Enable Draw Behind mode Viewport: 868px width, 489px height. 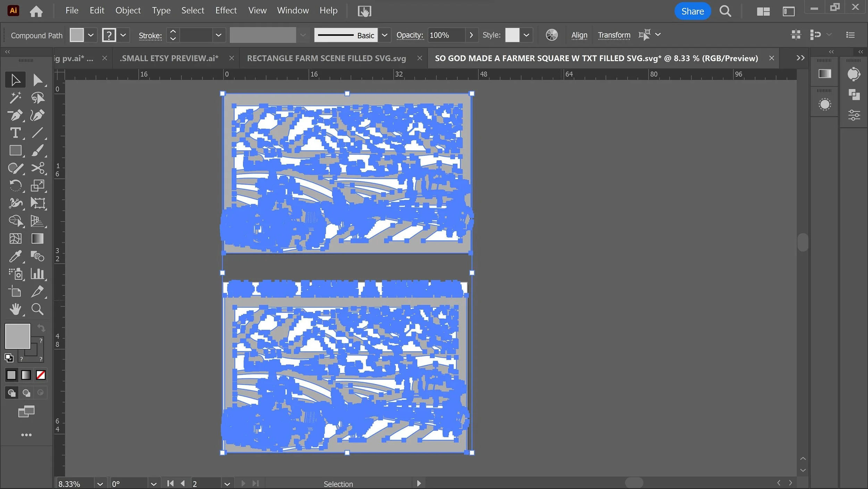tap(26, 393)
